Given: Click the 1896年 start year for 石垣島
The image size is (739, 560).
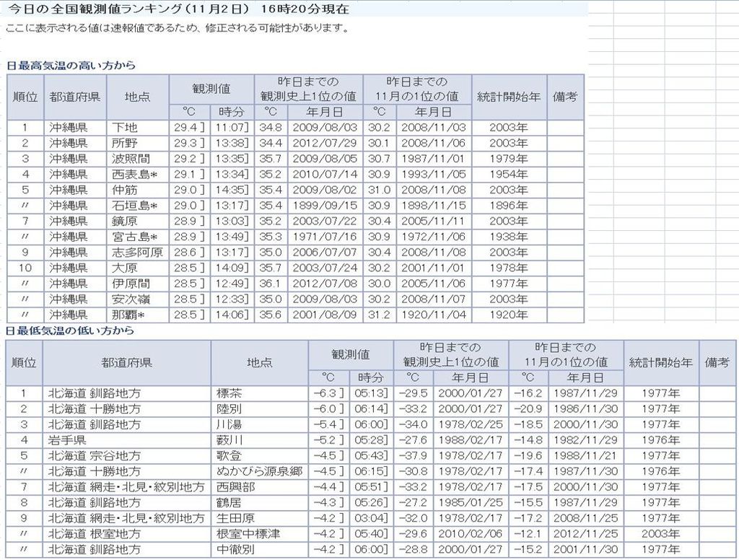Looking at the screenshot, I should 509,205.
